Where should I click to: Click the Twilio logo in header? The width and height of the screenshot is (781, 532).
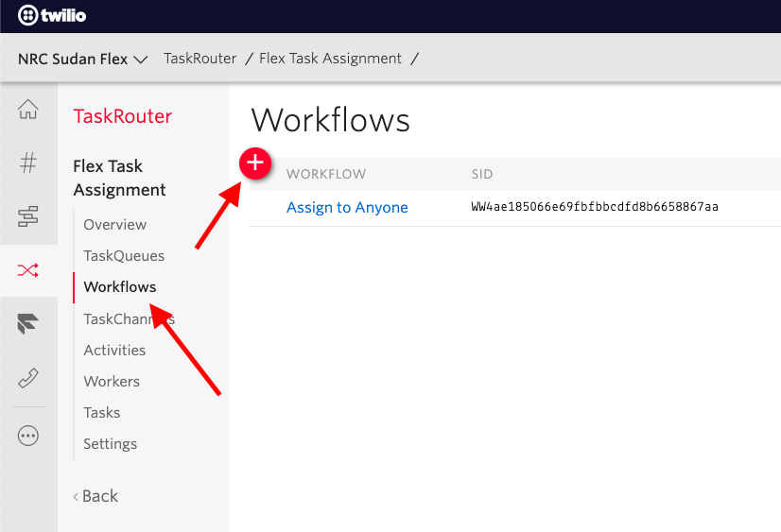pos(52,15)
